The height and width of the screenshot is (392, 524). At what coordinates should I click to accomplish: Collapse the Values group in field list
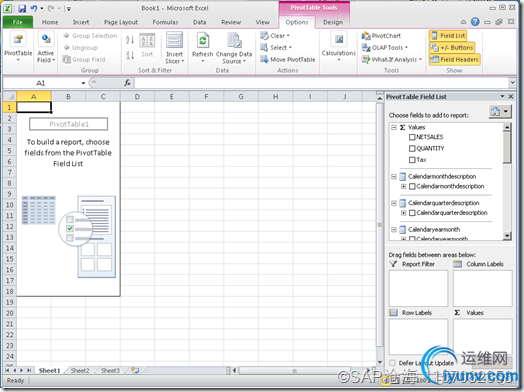394,127
